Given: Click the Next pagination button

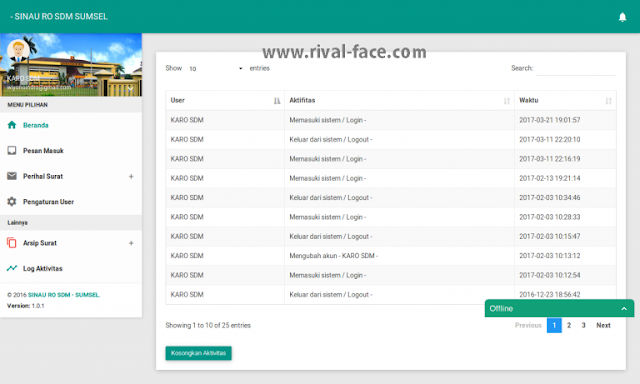Looking at the screenshot, I should pos(603,325).
